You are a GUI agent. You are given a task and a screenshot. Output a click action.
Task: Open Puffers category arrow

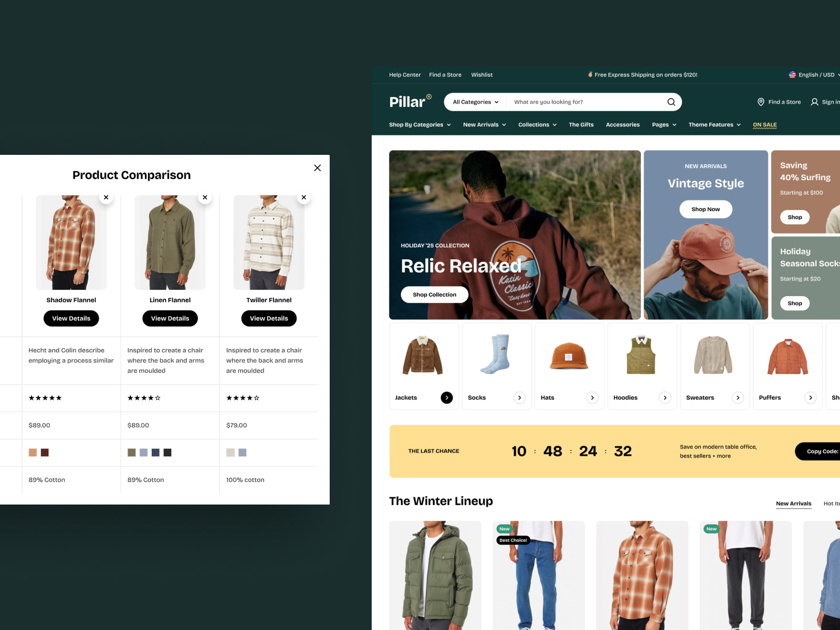tap(811, 398)
